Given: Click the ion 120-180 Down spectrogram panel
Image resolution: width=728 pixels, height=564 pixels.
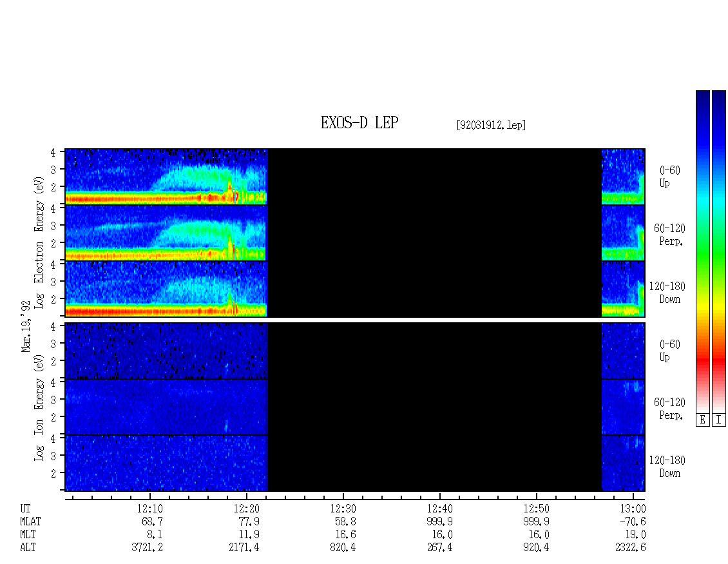Looking at the screenshot, I should [355, 463].
